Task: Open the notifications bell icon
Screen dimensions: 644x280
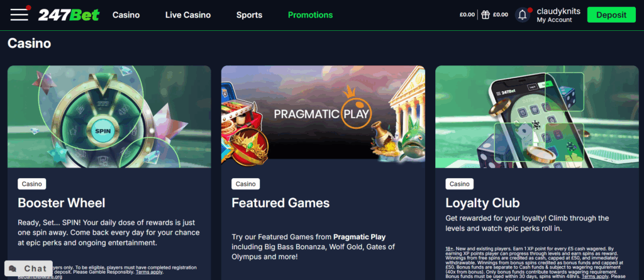Action: (x=523, y=15)
